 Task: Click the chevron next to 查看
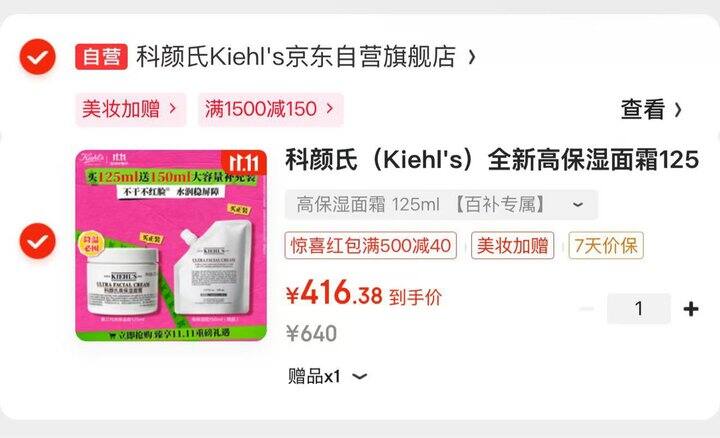click(x=678, y=110)
